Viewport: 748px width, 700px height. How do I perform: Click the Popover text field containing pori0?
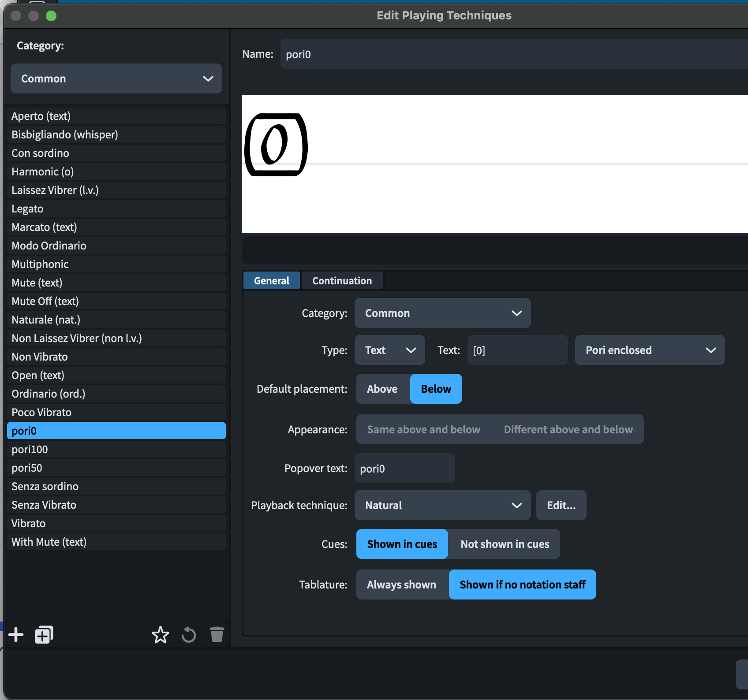pyautogui.click(x=404, y=468)
